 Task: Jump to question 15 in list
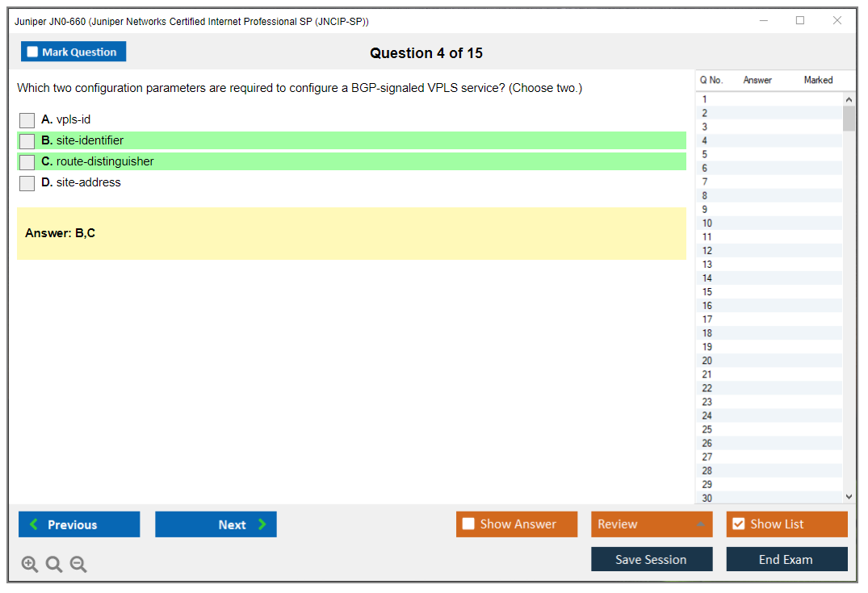pyautogui.click(x=707, y=292)
